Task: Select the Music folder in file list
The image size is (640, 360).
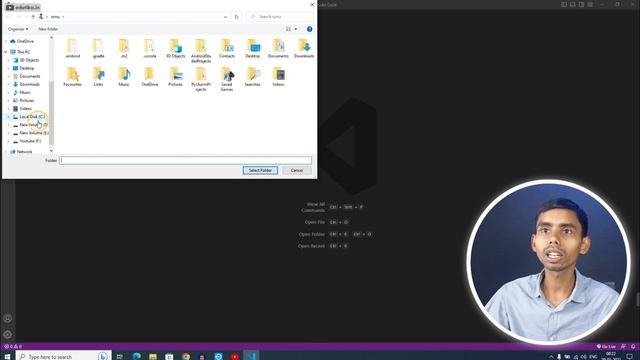Action: coord(124,77)
